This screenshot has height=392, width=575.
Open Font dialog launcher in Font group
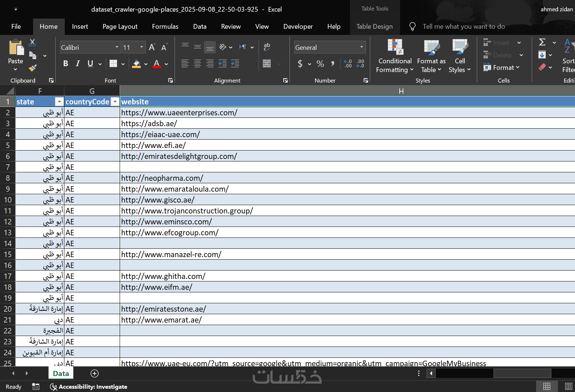pyautogui.click(x=171, y=80)
